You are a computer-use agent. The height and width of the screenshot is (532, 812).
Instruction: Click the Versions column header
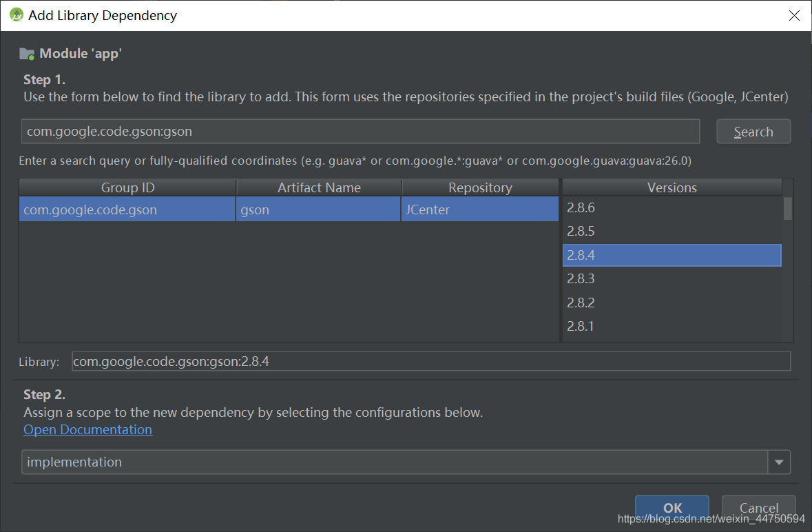tap(672, 187)
